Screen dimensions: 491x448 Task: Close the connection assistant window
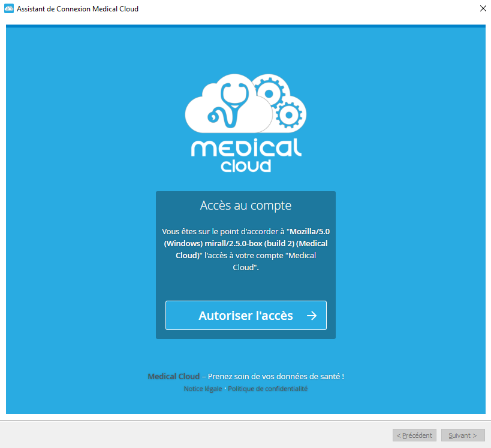[x=483, y=8]
